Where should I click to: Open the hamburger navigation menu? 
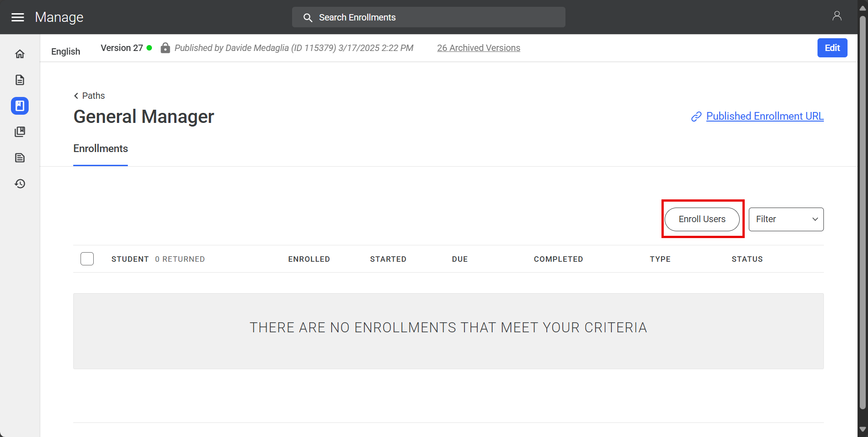[18, 17]
